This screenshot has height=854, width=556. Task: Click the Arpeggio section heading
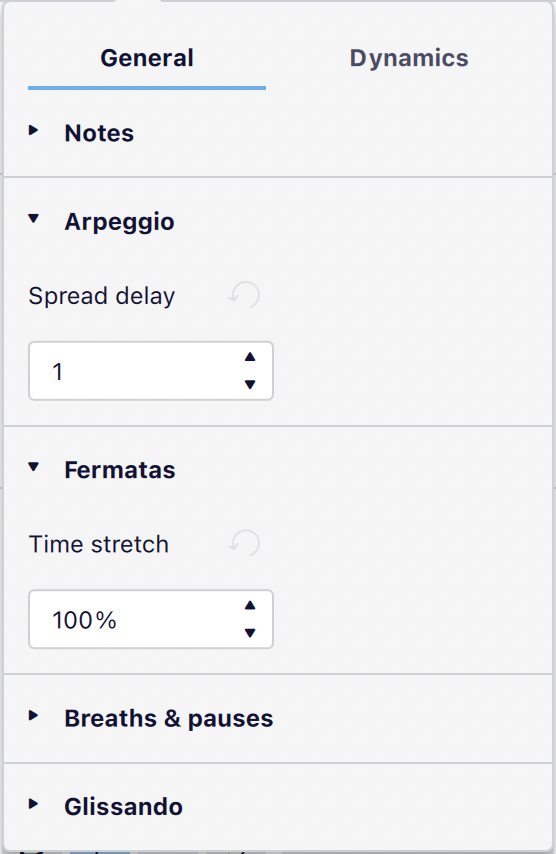(119, 222)
